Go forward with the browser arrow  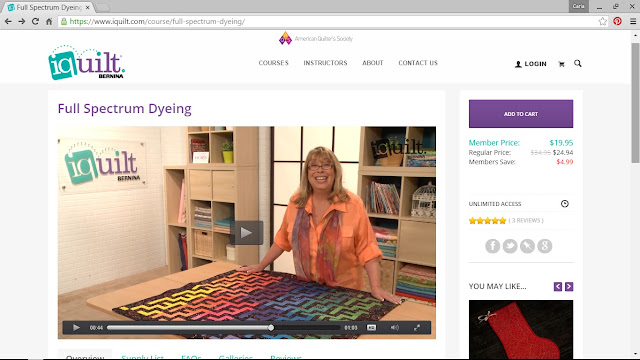[22, 21]
